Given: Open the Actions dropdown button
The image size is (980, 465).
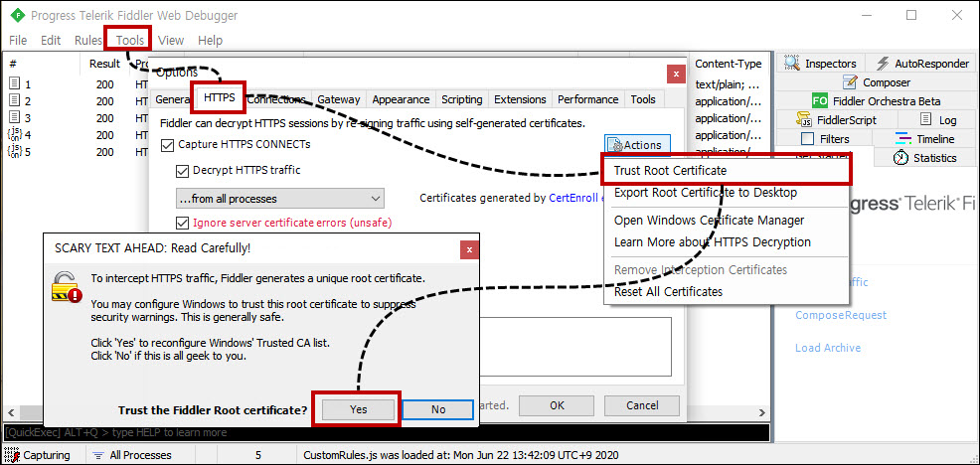Looking at the screenshot, I should [637, 145].
